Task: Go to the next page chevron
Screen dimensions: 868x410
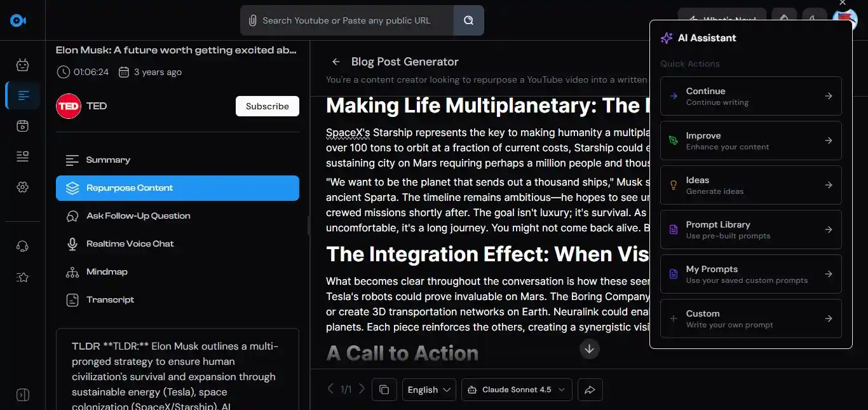Action: click(x=362, y=389)
